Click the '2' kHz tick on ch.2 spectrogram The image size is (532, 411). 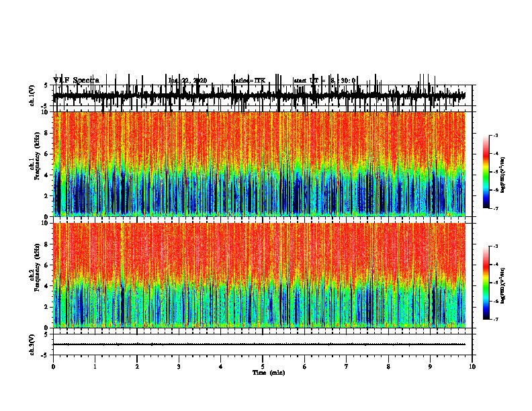click(x=47, y=307)
